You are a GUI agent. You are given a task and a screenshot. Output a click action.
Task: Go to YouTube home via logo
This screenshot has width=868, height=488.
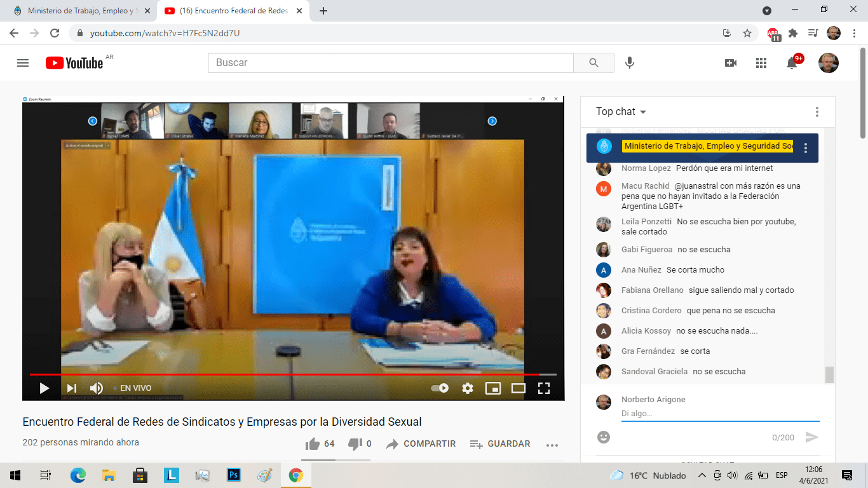[74, 63]
